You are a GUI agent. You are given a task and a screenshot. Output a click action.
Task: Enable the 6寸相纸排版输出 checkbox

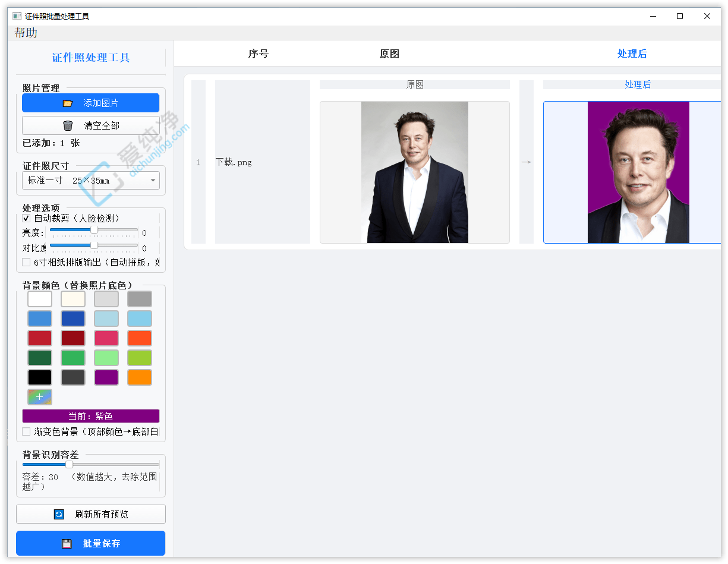(26, 262)
